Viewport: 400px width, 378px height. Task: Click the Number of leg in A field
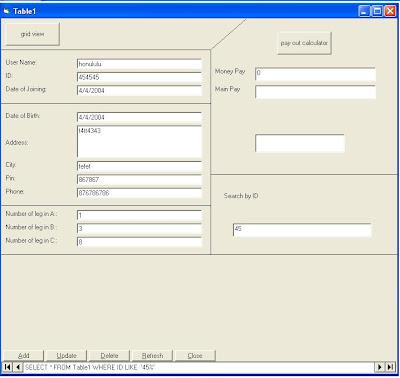click(139, 215)
